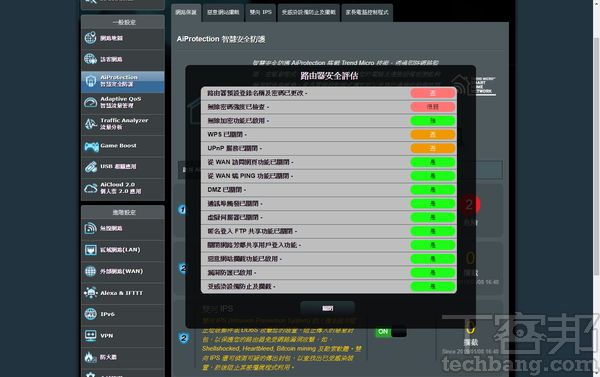Open the 訪客網路 guest network icon
The width and height of the screenshot is (600, 377).
tap(91, 59)
